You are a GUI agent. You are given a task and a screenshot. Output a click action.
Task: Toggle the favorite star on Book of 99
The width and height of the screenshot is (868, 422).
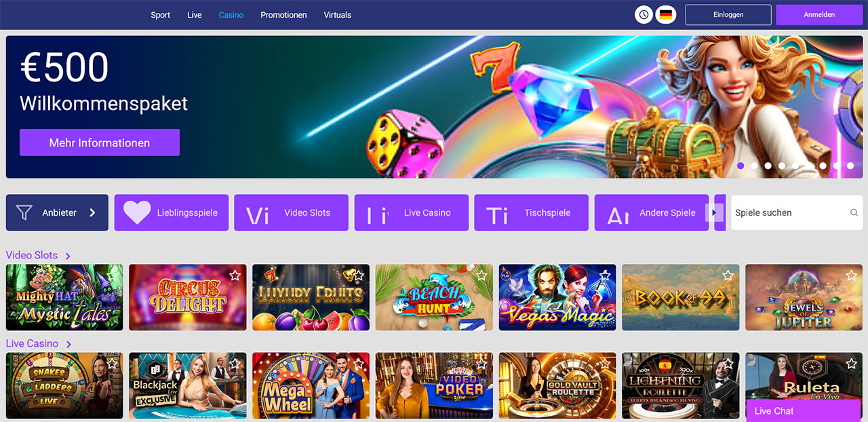pyautogui.click(x=728, y=275)
